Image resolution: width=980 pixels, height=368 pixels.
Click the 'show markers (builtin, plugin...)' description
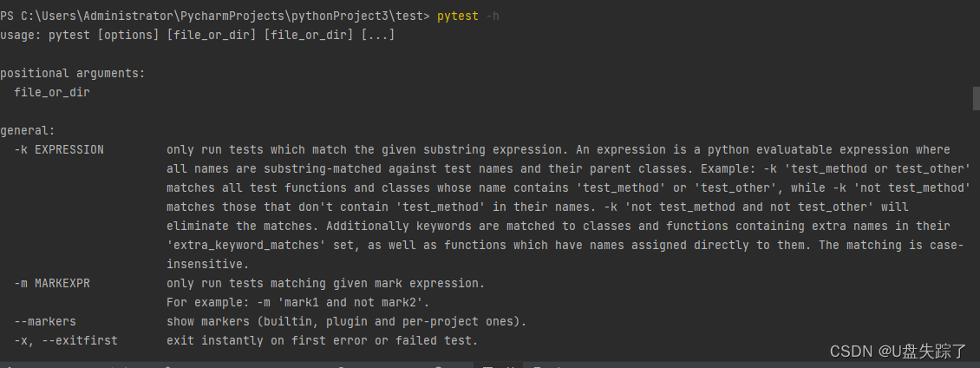coord(346,322)
